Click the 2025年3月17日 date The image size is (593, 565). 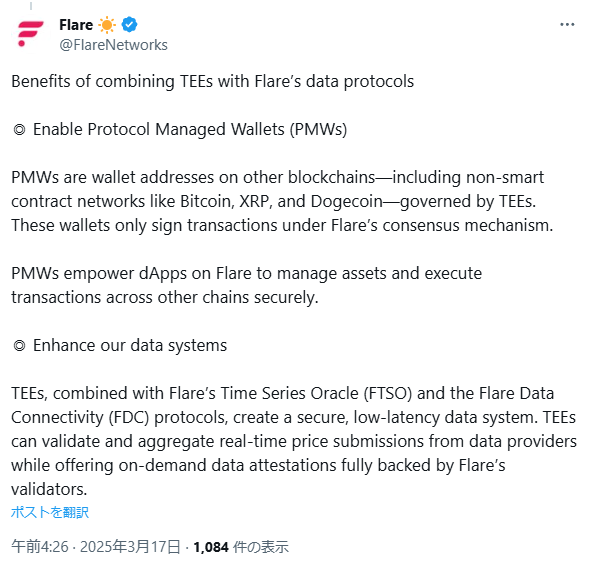click(130, 547)
